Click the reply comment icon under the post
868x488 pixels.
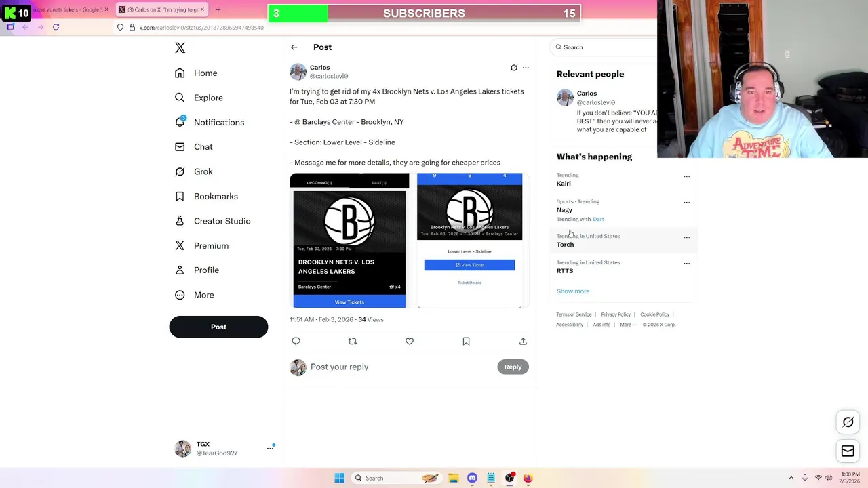296,342
